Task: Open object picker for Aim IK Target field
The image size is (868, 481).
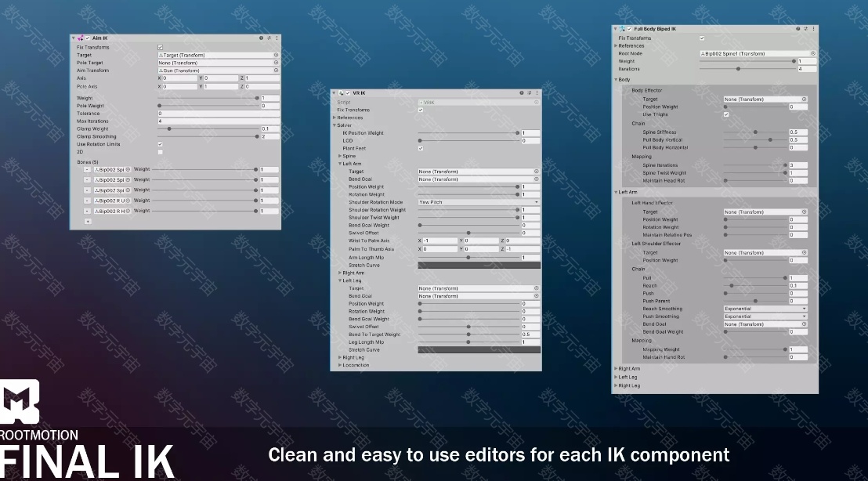Action: [276, 55]
